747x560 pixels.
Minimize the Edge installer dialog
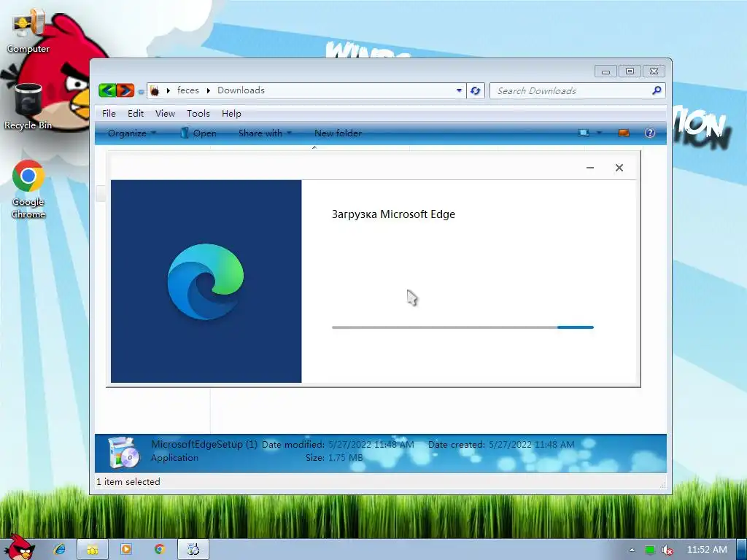(589, 168)
